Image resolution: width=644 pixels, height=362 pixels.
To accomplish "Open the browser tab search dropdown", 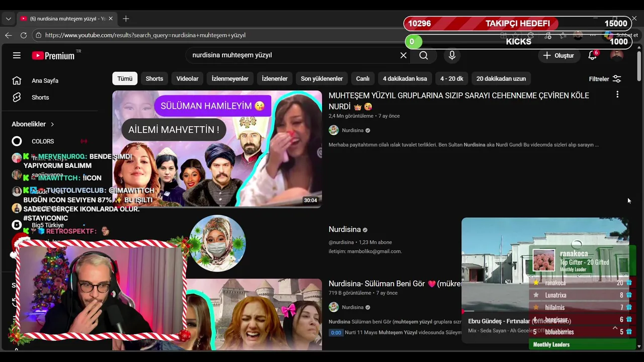I will (8, 19).
